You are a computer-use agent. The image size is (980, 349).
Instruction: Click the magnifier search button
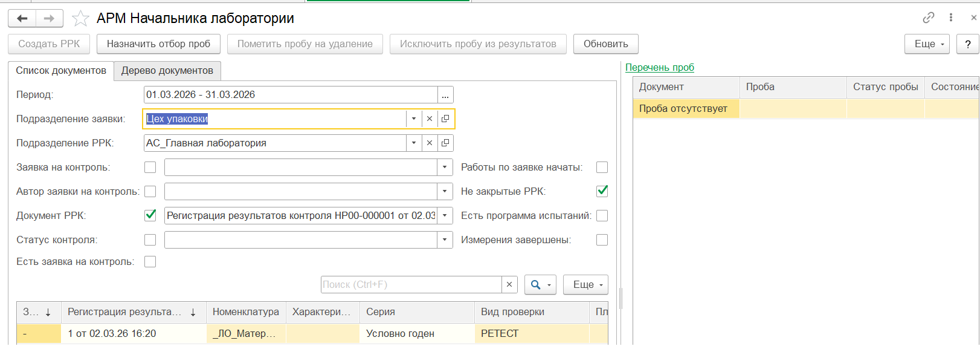point(540,284)
